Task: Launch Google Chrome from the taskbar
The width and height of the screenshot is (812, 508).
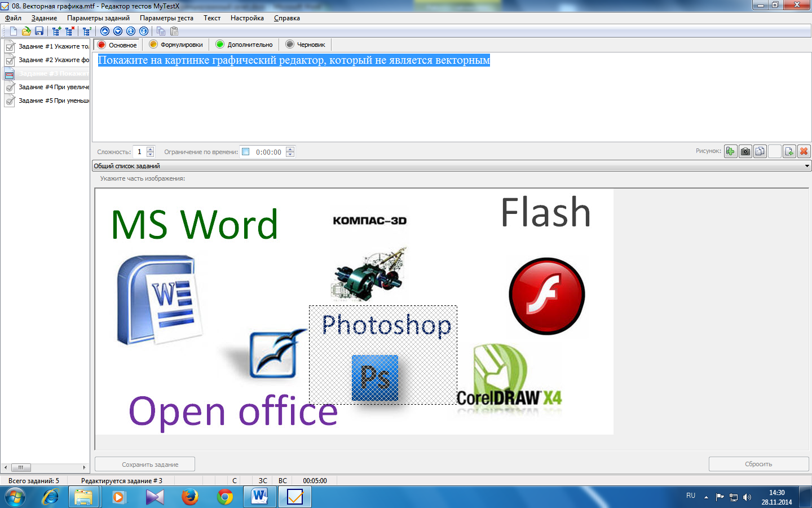Action: click(x=225, y=497)
